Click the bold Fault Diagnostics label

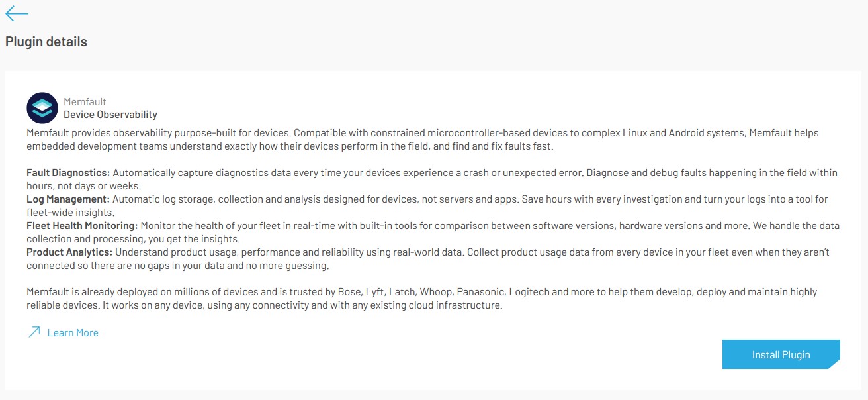(68, 173)
